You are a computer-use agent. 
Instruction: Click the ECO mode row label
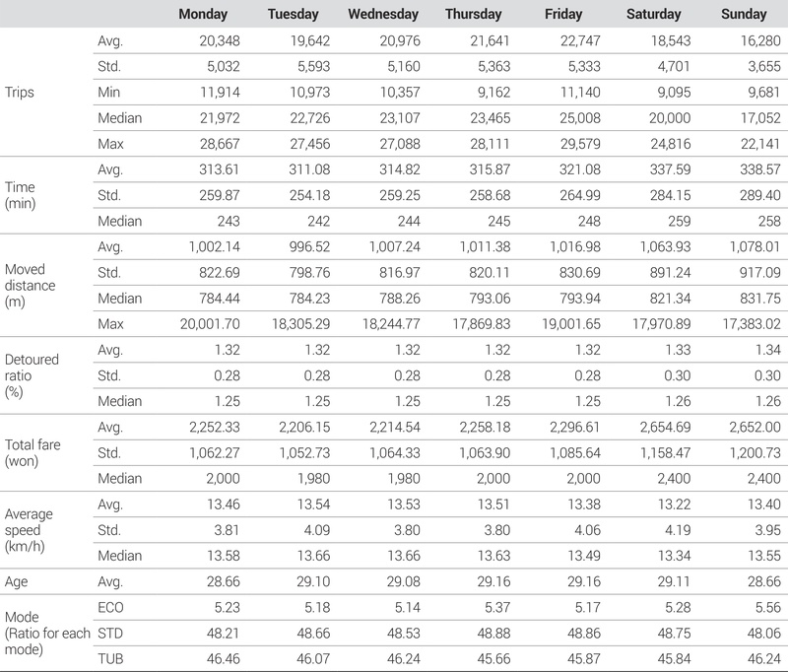pyautogui.click(x=111, y=606)
